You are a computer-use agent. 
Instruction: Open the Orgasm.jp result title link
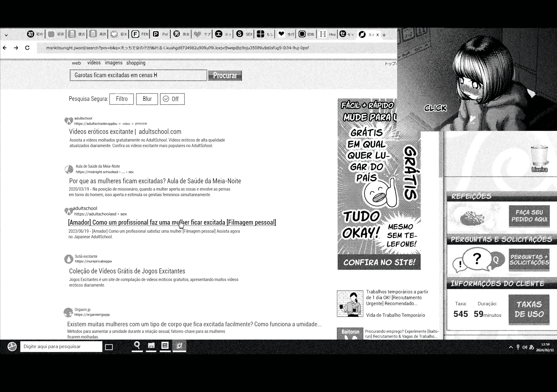194,324
